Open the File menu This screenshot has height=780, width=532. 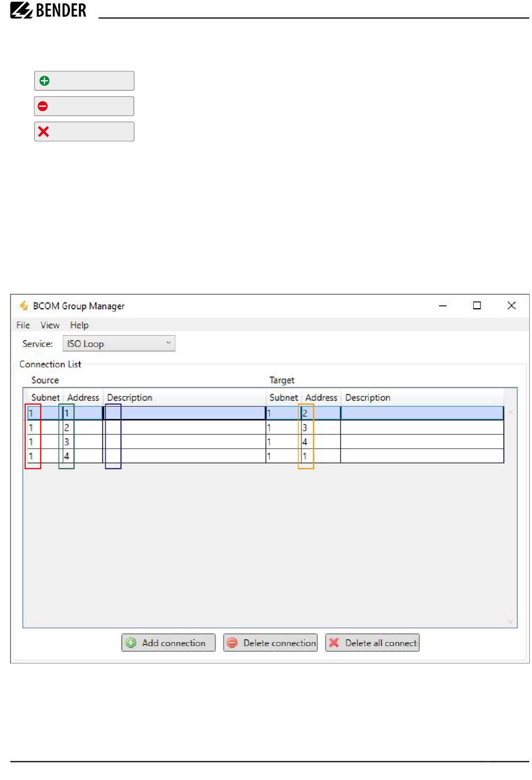click(23, 325)
